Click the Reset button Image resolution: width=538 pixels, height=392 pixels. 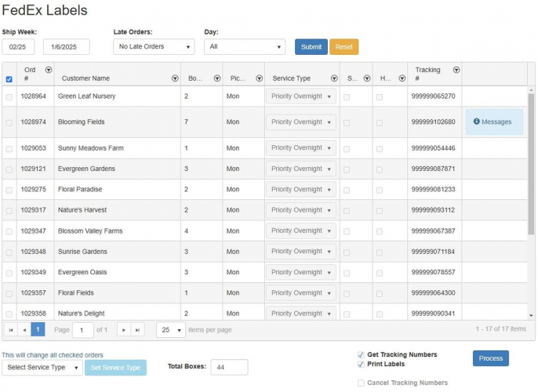[344, 47]
